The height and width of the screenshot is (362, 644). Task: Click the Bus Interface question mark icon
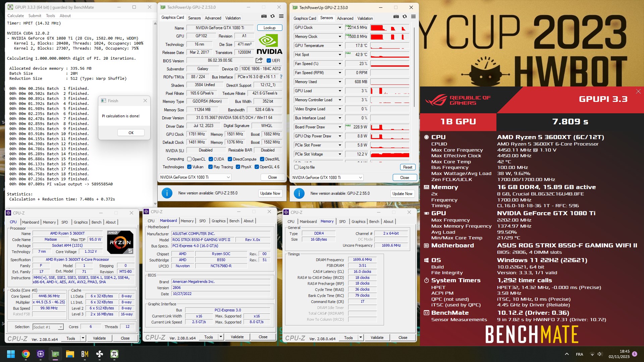[281, 77]
